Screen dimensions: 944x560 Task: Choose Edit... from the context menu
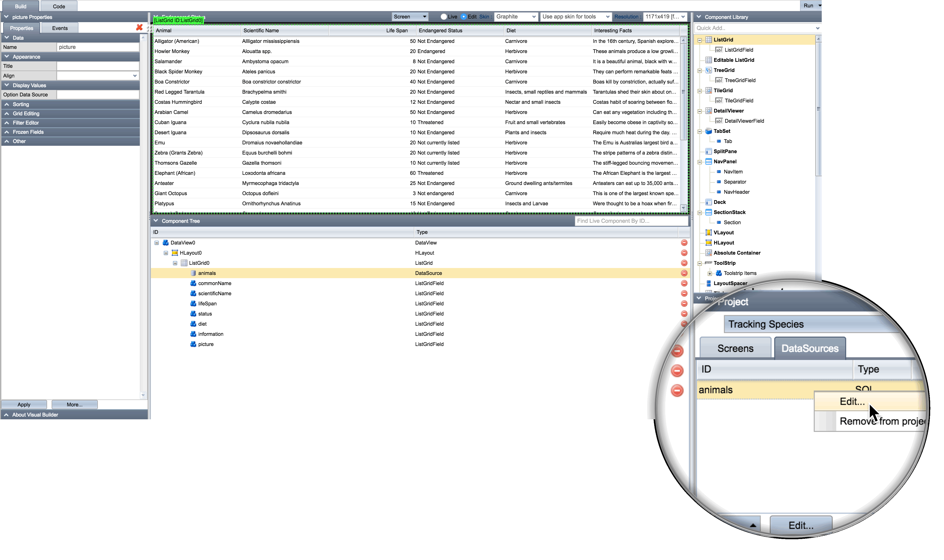point(852,402)
